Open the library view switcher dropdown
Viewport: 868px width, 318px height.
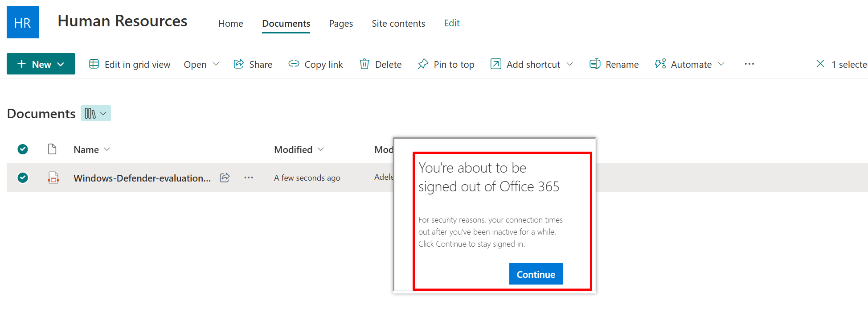point(96,113)
